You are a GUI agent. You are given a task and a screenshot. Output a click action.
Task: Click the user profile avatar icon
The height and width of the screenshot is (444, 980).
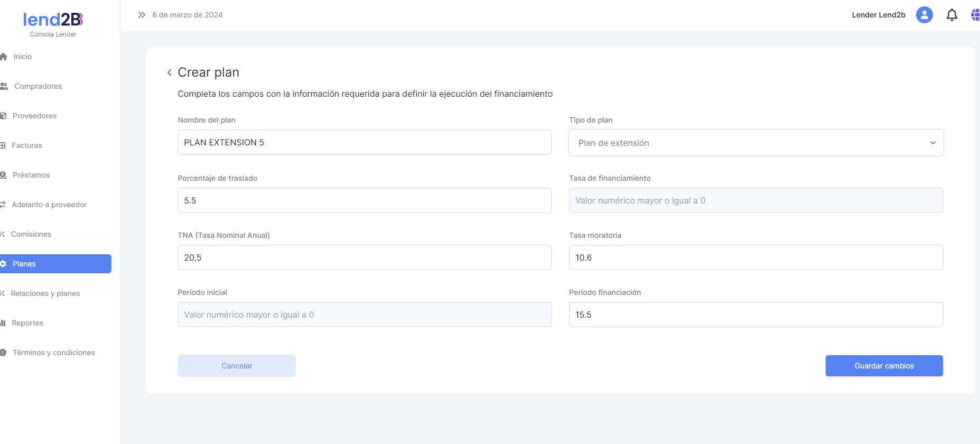(924, 15)
